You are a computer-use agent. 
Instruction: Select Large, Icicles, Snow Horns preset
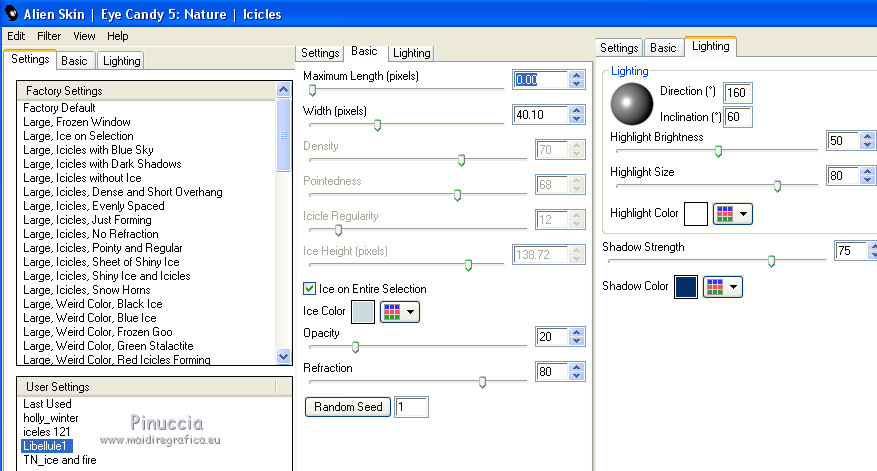click(x=87, y=290)
